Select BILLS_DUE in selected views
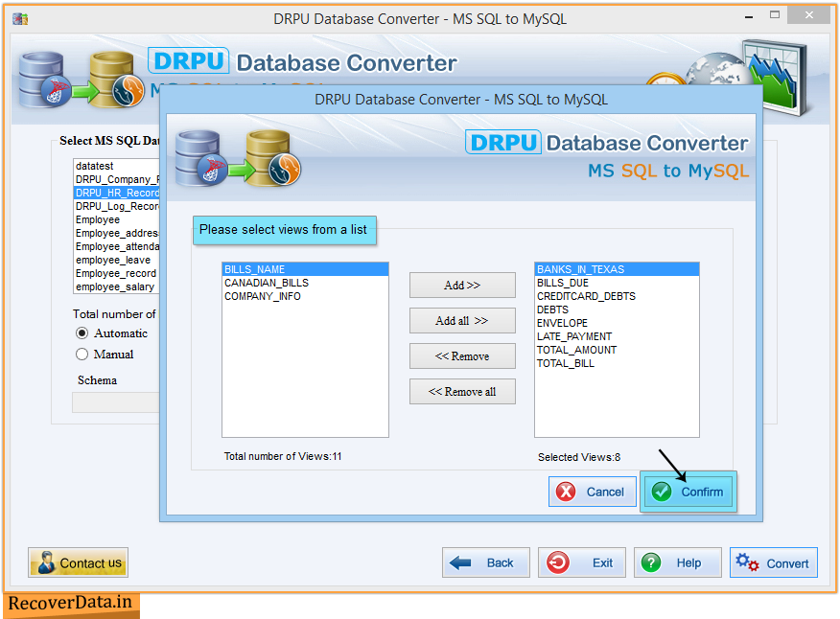Image resolution: width=840 pixels, height=619 pixels. [618, 283]
